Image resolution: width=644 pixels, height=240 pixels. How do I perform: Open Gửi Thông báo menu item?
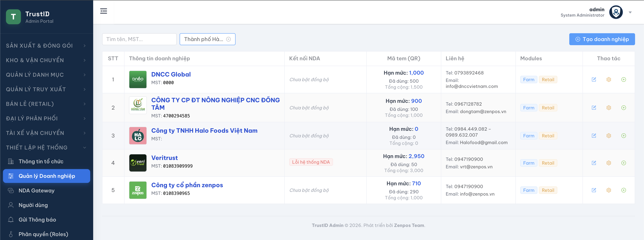[x=47, y=219]
